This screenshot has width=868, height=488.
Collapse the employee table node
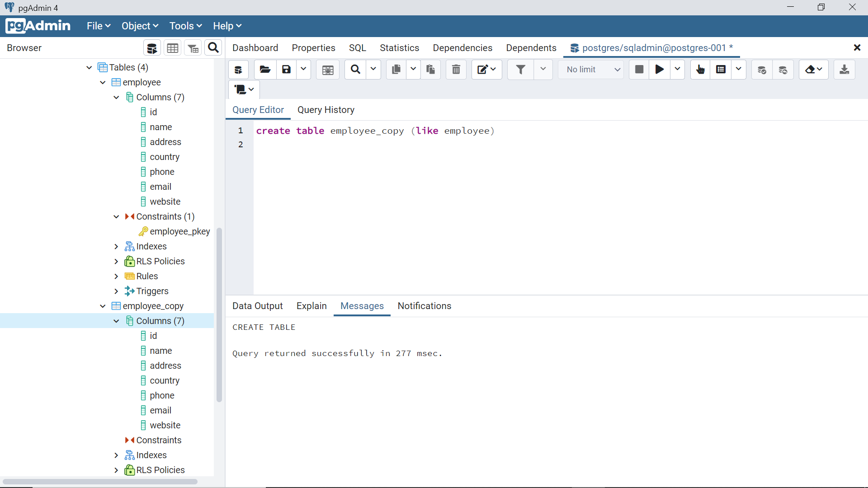pyautogui.click(x=102, y=82)
